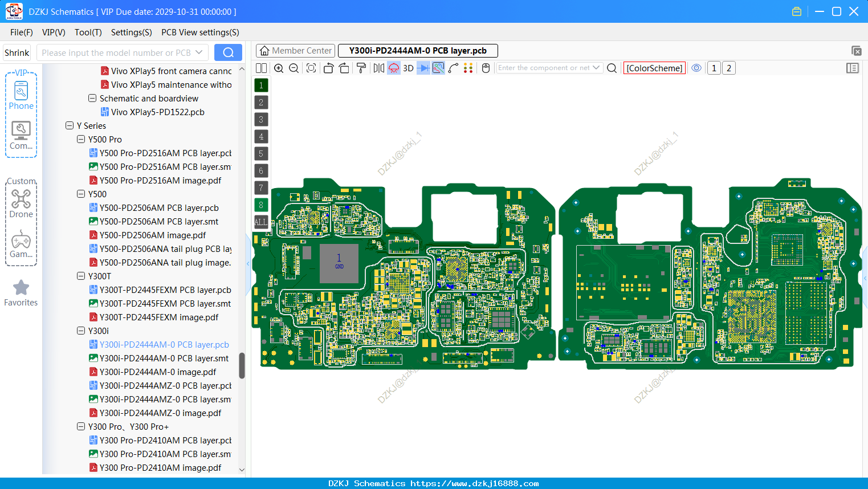Show layer 3 of the PCB
The height and width of the screenshot is (489, 868).
261,120
